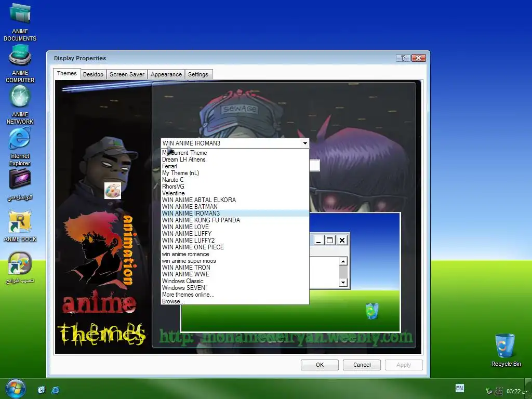Select the Naruto C theme
The width and height of the screenshot is (532, 399).
pos(235,180)
